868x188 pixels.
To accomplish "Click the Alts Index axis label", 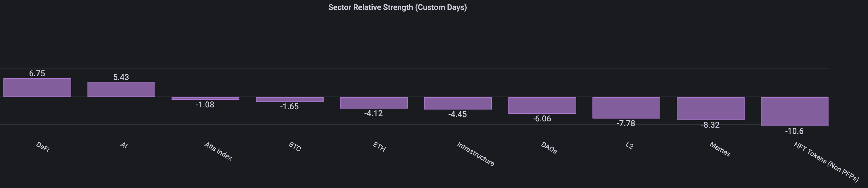I will (218, 151).
